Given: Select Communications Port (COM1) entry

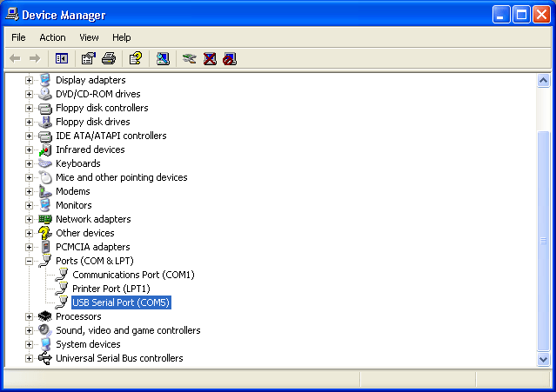Looking at the screenshot, I should (133, 275).
